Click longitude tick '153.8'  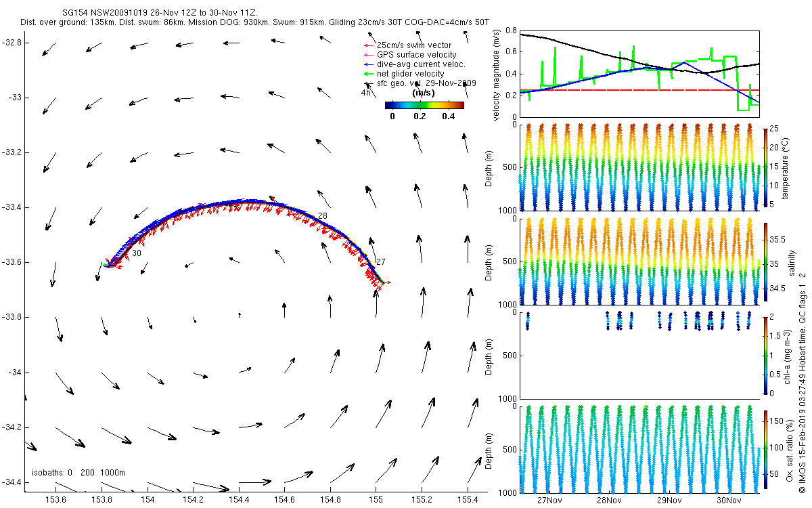coord(101,500)
